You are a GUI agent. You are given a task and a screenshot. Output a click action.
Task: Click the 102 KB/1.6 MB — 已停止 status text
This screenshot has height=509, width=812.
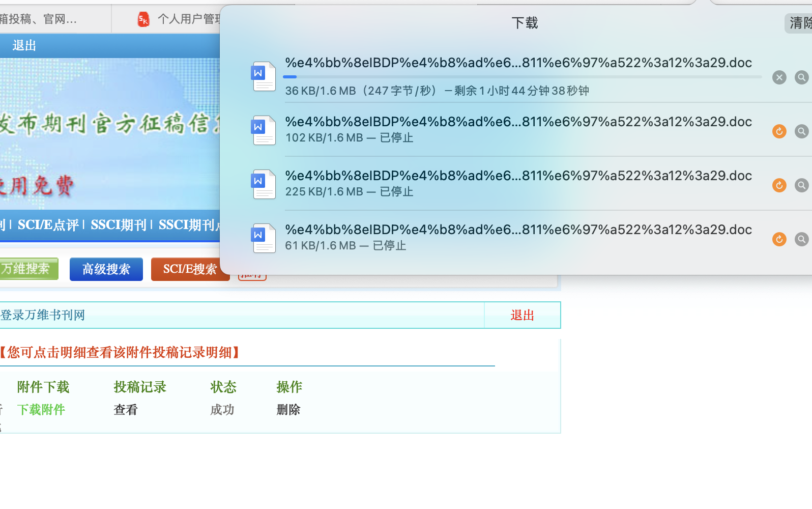pos(349,138)
